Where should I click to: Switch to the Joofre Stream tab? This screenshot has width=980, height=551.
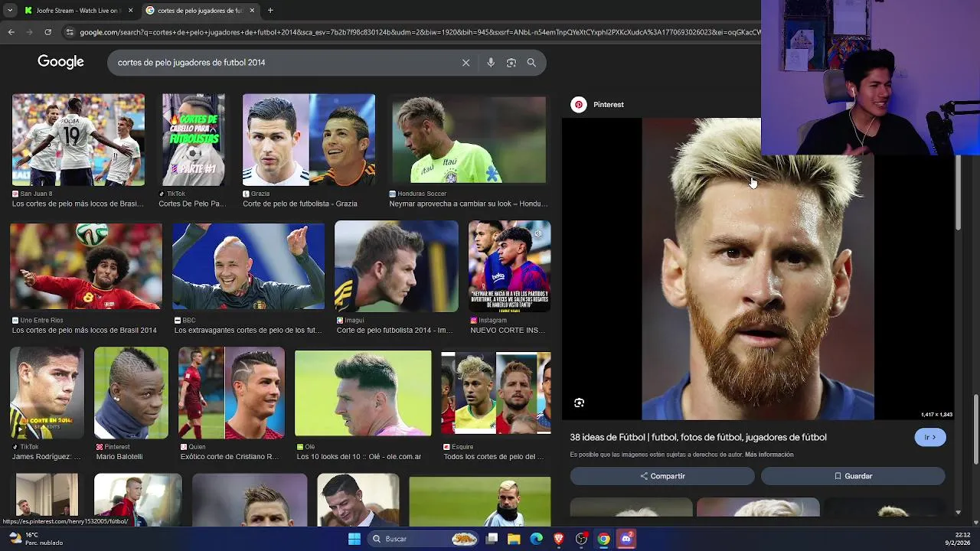[x=77, y=11]
